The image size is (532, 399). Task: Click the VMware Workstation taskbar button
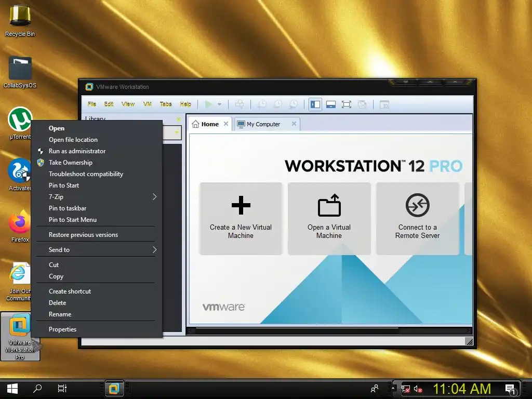pos(114,389)
